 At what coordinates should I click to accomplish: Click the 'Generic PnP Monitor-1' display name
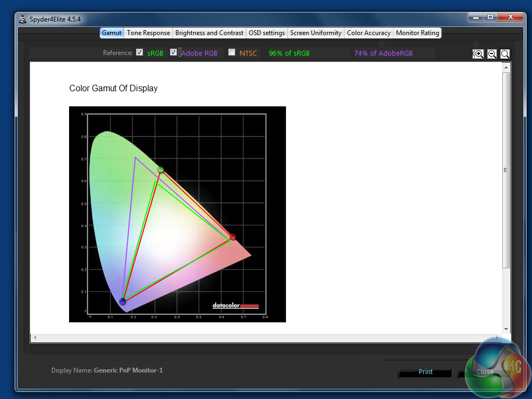coord(128,370)
